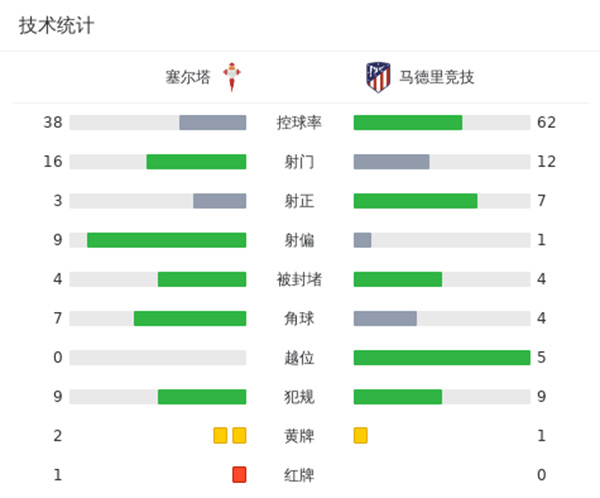Viewport: 600px width, 498px height.
Task: Click the Atlético Madrid team crest
Action: [x=377, y=77]
